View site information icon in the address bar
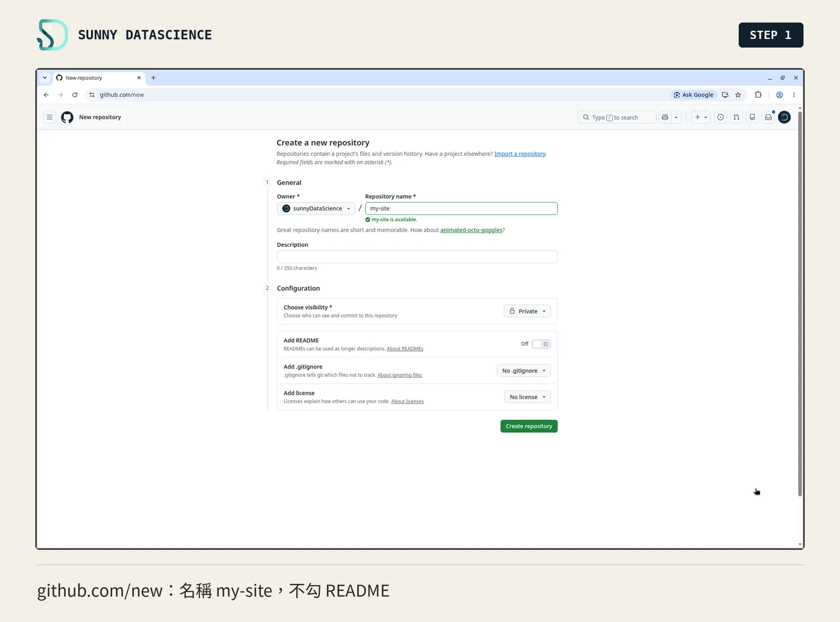This screenshot has width=840, height=622. coord(92,95)
